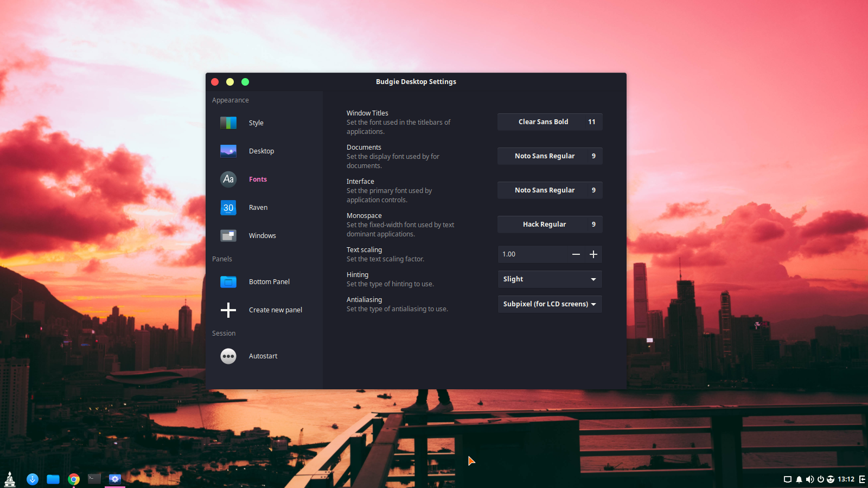Increase text scaling with the plus stepper
The image size is (868, 488).
593,254
